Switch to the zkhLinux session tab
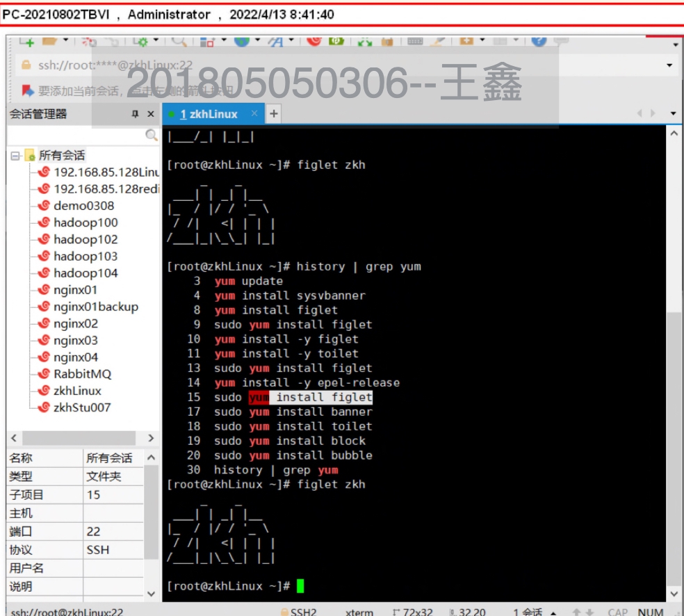 (208, 114)
